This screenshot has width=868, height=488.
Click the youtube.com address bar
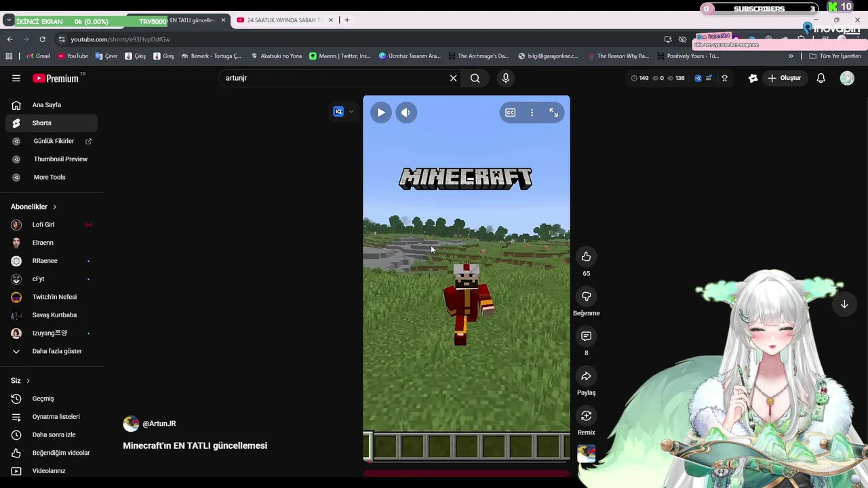click(x=359, y=39)
